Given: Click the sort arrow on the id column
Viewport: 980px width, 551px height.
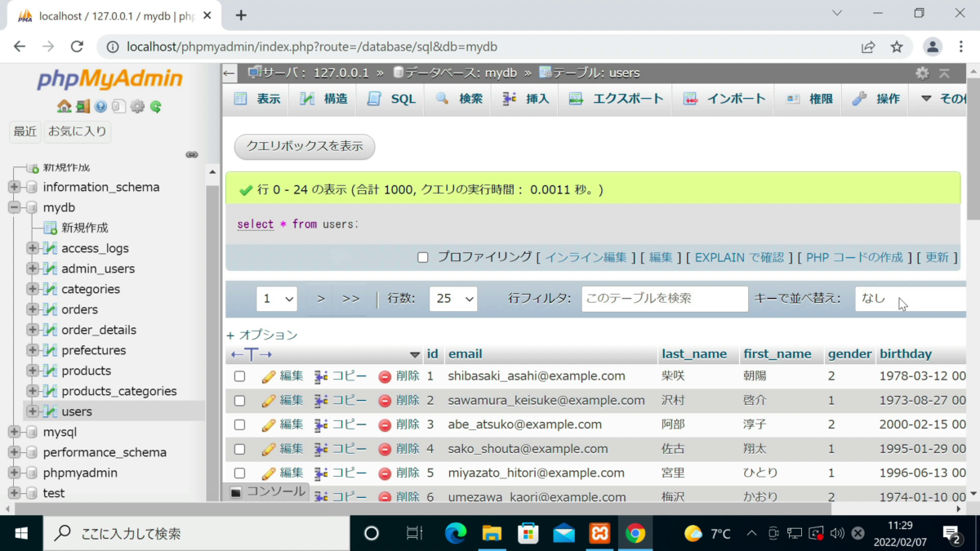Looking at the screenshot, I should click(416, 354).
